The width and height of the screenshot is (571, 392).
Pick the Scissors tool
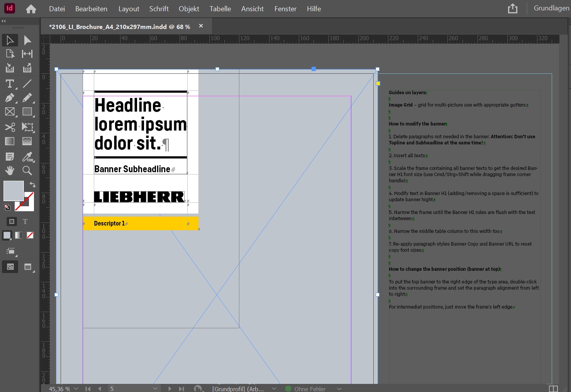click(x=10, y=127)
